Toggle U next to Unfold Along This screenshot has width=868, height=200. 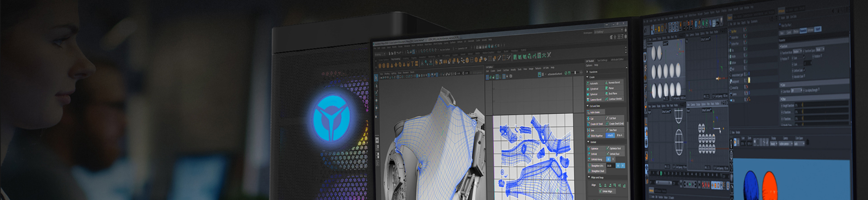click(609, 159)
